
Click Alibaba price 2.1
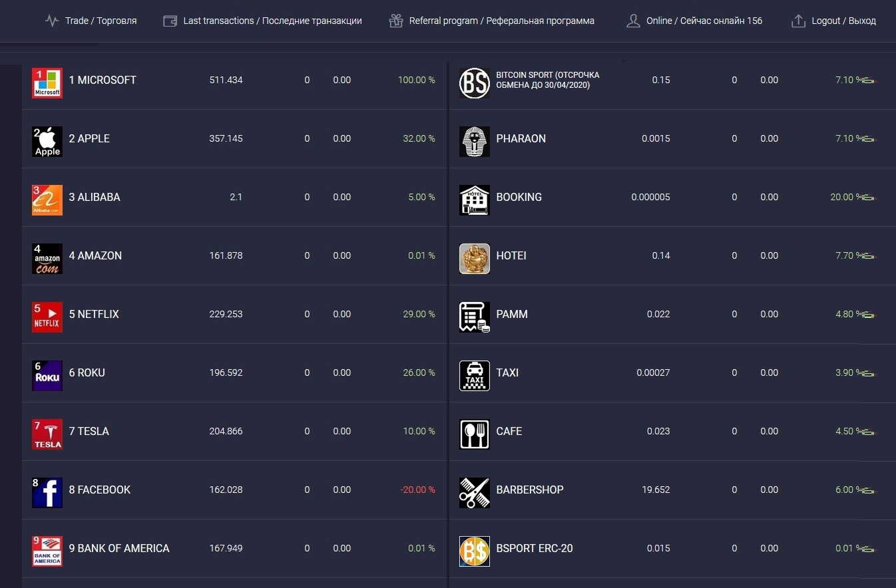tap(236, 197)
